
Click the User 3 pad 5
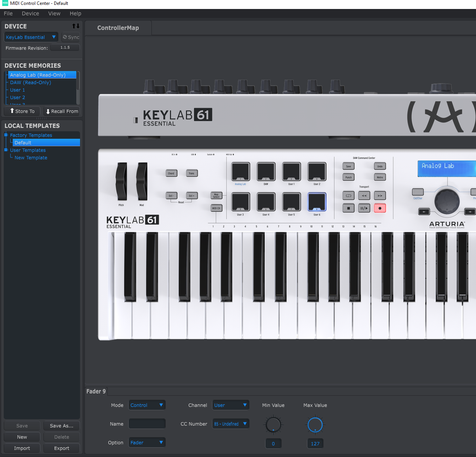click(x=240, y=202)
